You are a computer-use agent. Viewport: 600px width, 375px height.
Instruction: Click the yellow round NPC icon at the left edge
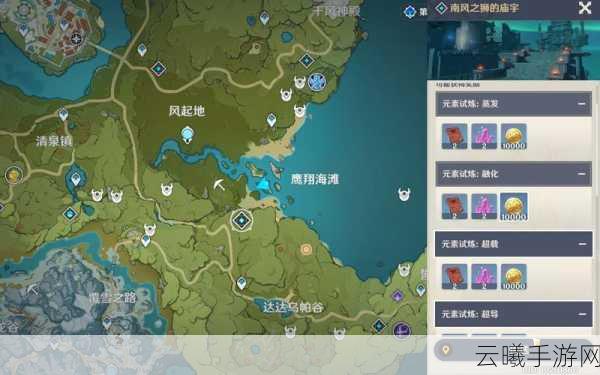pos(14,175)
